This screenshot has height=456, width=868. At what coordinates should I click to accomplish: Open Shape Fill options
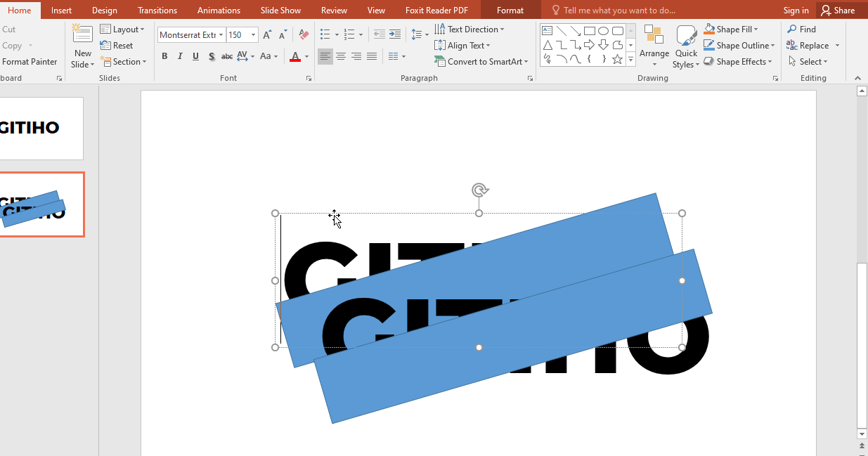click(x=732, y=29)
